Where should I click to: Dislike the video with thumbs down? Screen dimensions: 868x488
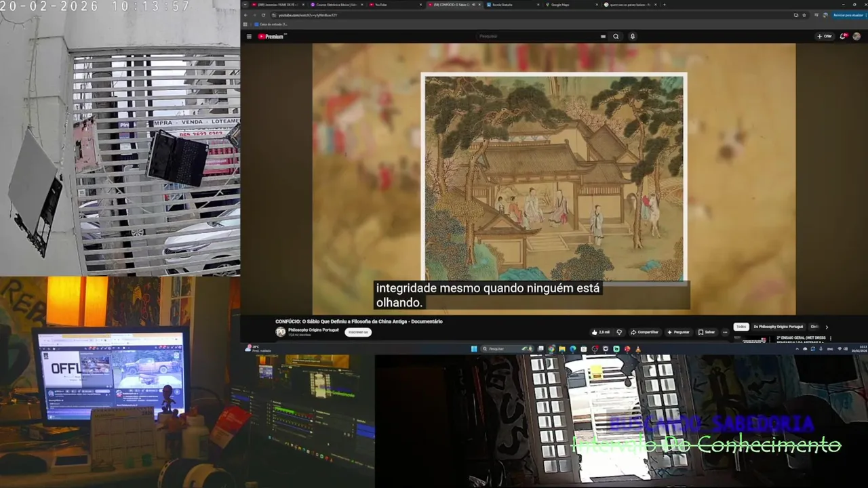619,332
